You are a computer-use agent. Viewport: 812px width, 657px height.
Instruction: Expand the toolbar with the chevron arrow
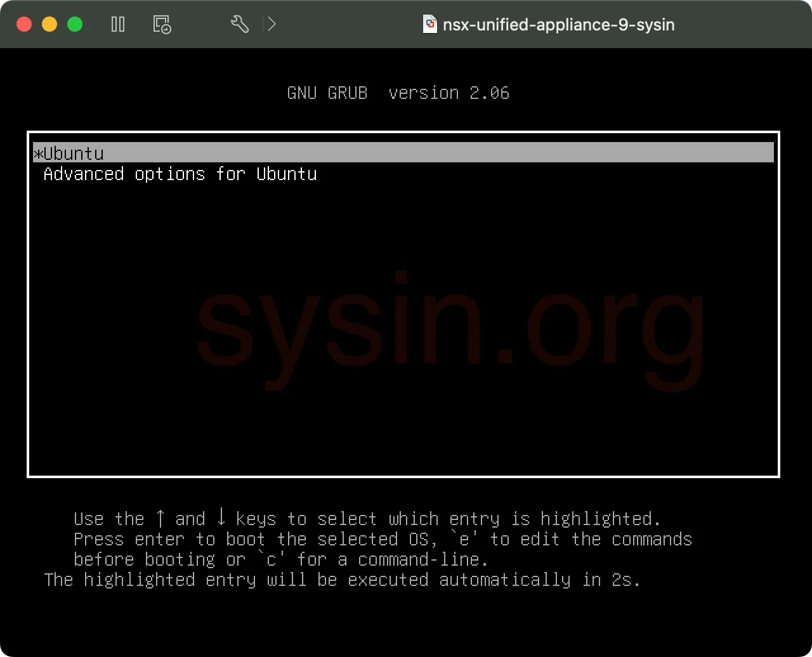pyautogui.click(x=272, y=25)
